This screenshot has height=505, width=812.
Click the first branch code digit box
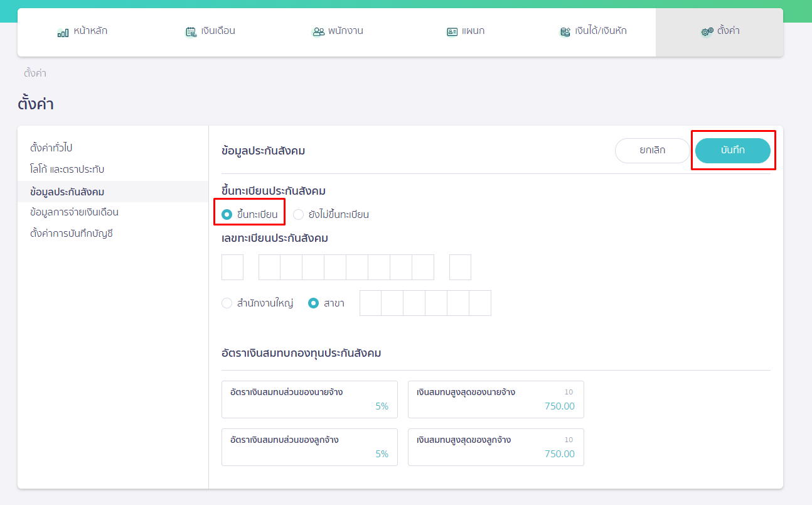coord(370,303)
